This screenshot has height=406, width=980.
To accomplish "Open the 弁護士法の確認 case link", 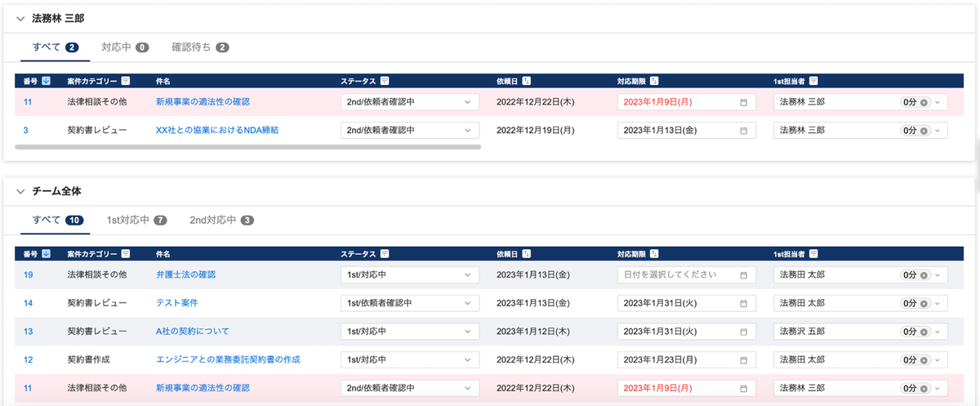I will (x=185, y=274).
